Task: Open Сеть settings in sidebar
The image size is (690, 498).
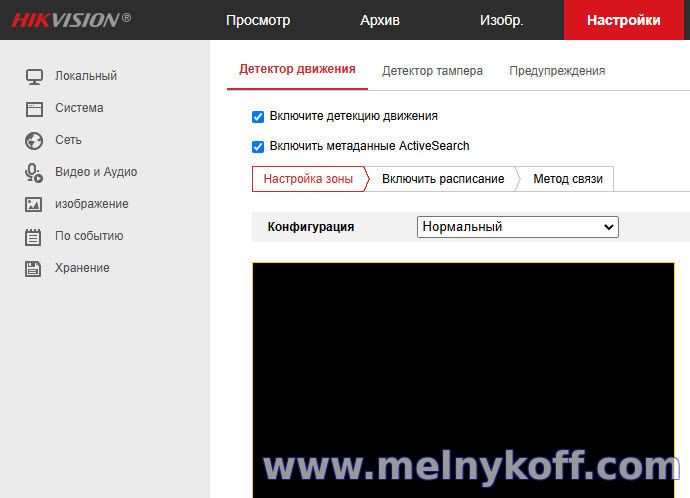Action: click(x=68, y=140)
